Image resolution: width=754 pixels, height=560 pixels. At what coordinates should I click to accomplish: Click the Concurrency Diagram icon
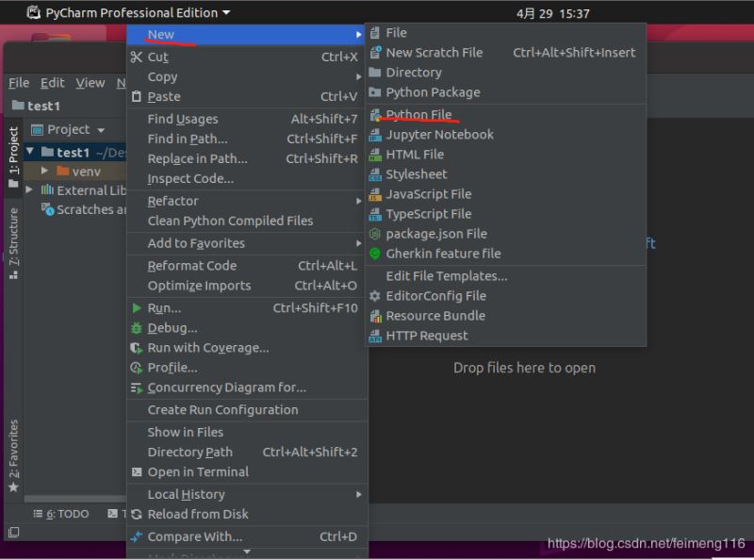coord(137,387)
